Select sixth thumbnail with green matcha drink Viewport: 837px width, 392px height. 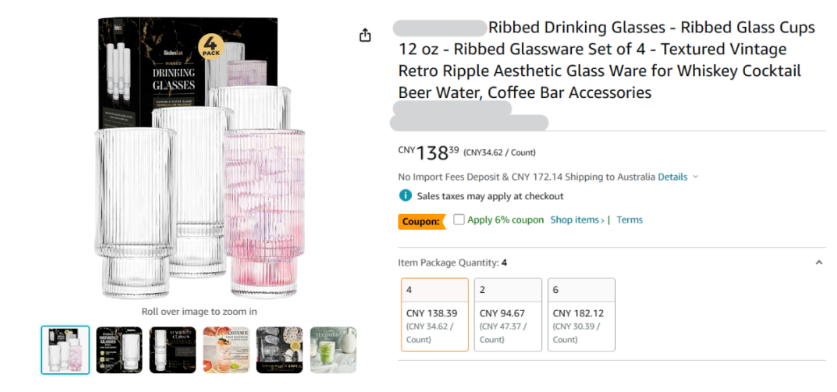(x=333, y=350)
